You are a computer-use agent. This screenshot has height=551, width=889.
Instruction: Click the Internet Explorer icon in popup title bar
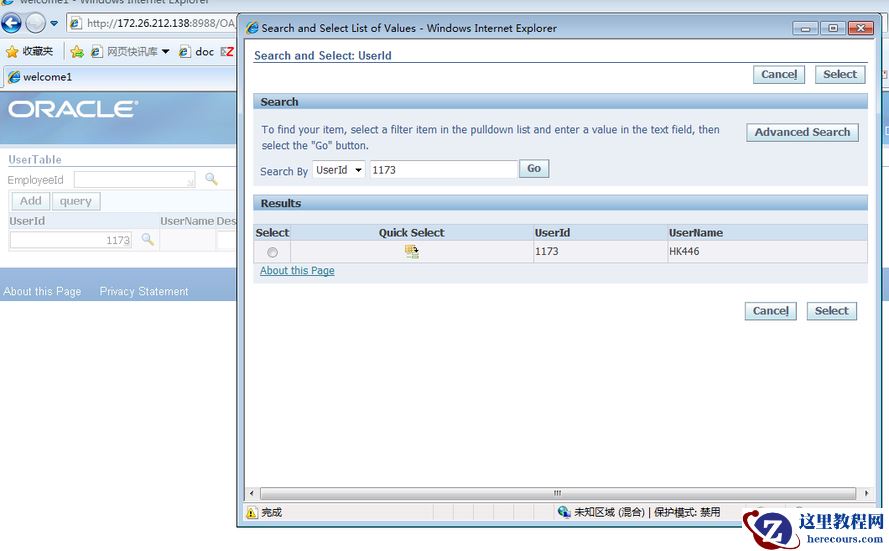point(252,28)
